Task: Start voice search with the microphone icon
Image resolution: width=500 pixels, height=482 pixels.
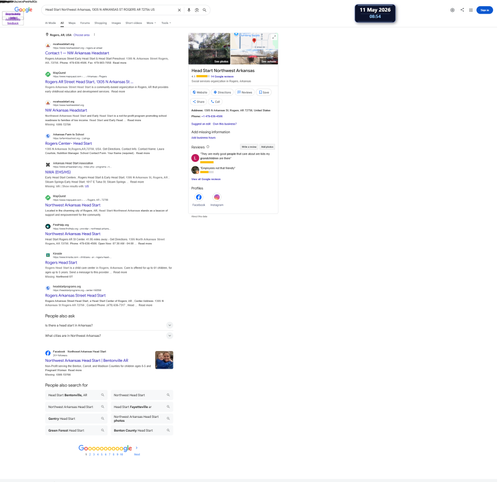Action: pos(189,10)
